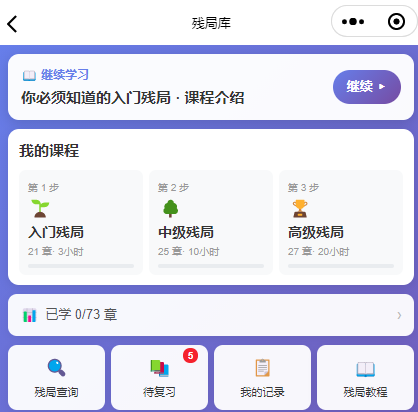Click the open book icon beside 继续学习
This screenshot has height=412, width=418.
click(x=29, y=75)
